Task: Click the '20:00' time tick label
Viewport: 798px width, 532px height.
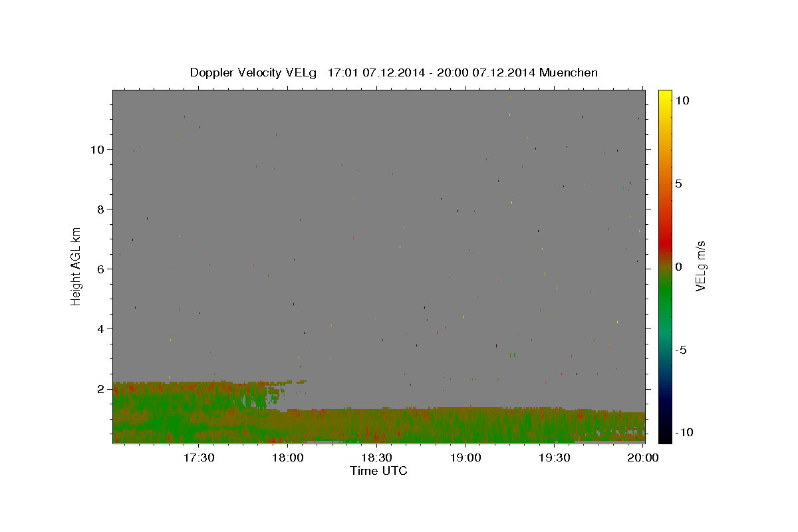Action: pos(643,458)
